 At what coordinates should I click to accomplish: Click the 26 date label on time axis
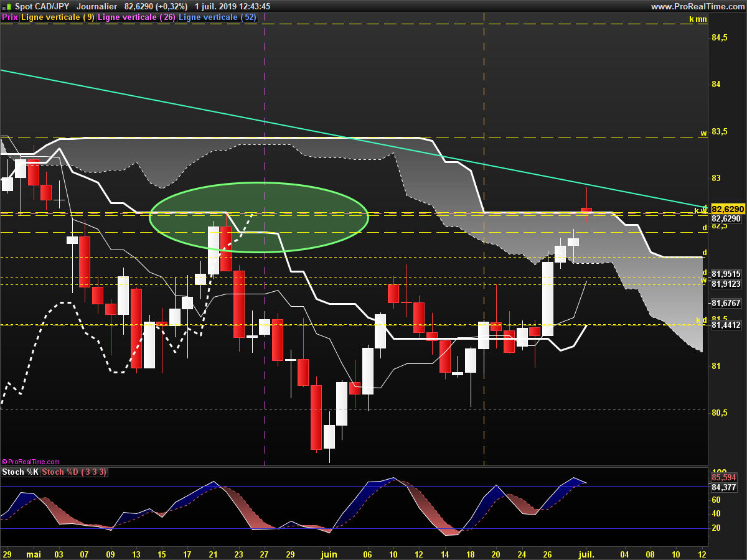[548, 554]
